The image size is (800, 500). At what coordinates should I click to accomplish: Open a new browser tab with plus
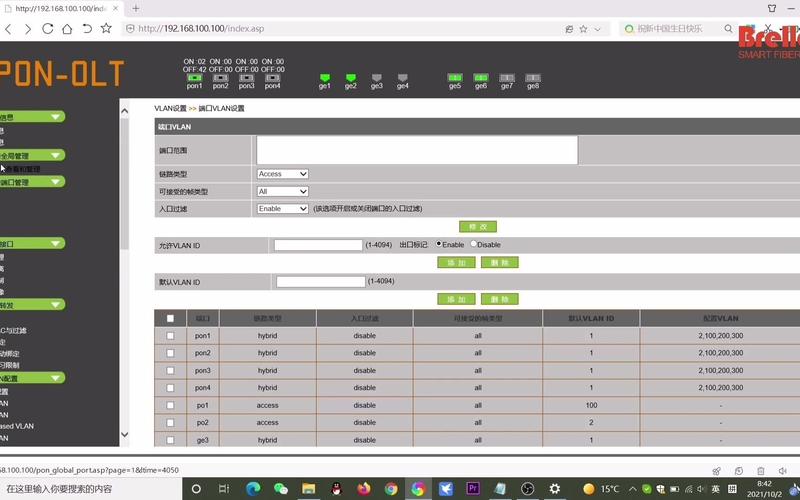136,8
